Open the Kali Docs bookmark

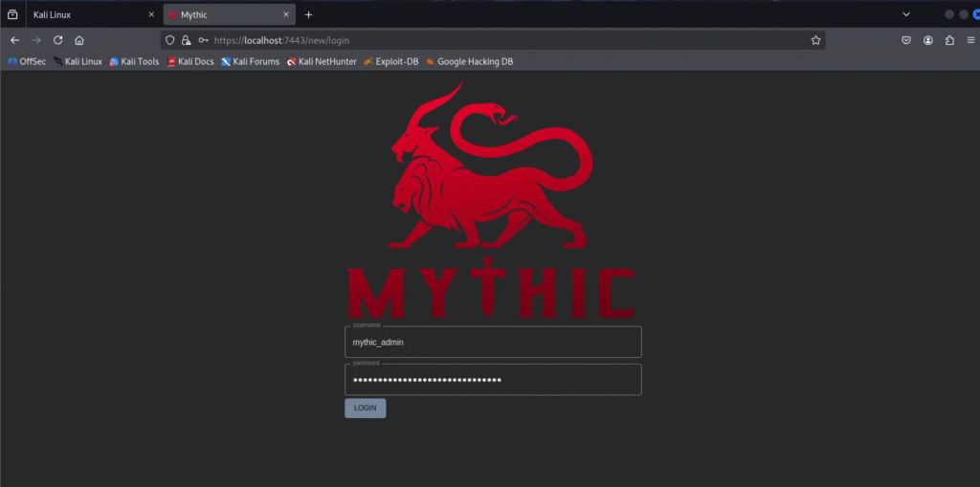click(190, 61)
